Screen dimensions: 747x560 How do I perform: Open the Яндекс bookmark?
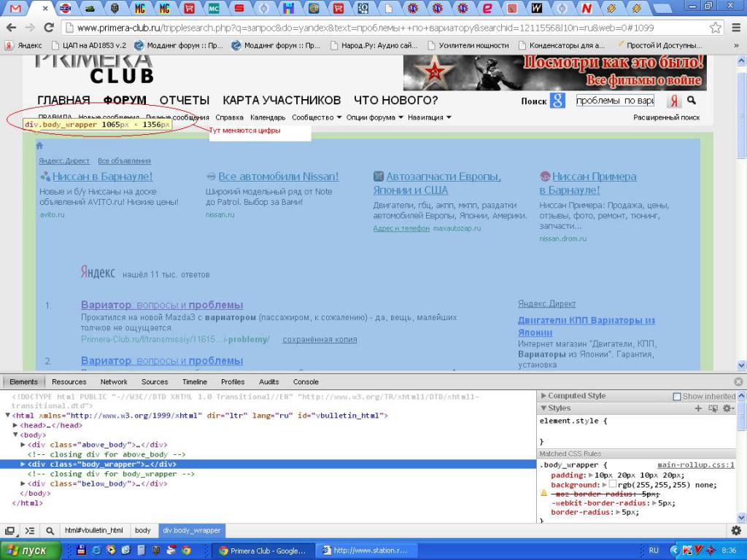(24, 46)
